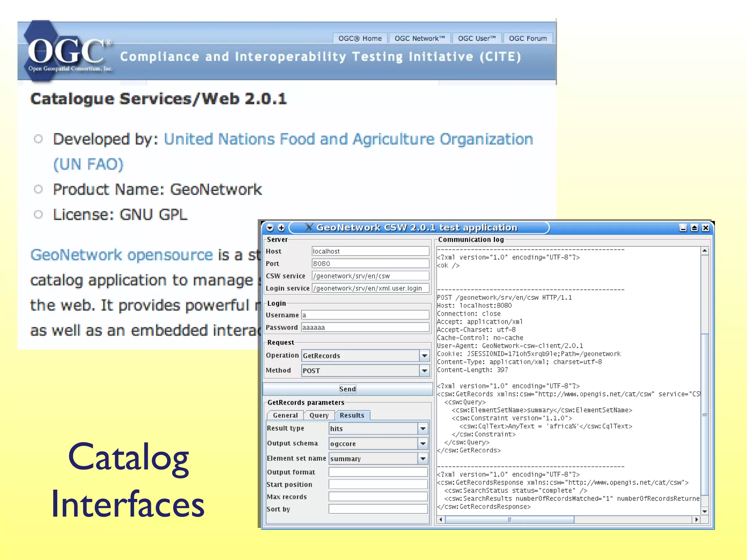Image resolution: width=747 pixels, height=560 pixels.
Task: Select the Results parameters tab
Action: pos(352,415)
